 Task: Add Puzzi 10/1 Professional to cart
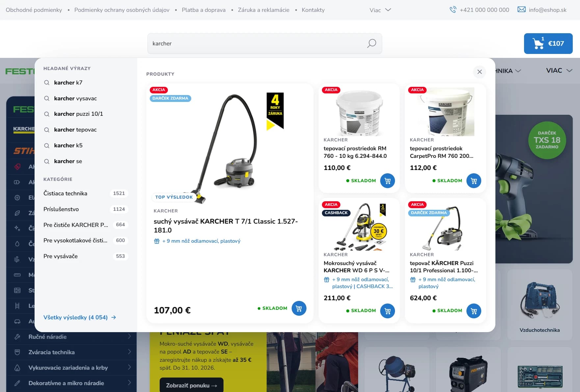point(474,311)
